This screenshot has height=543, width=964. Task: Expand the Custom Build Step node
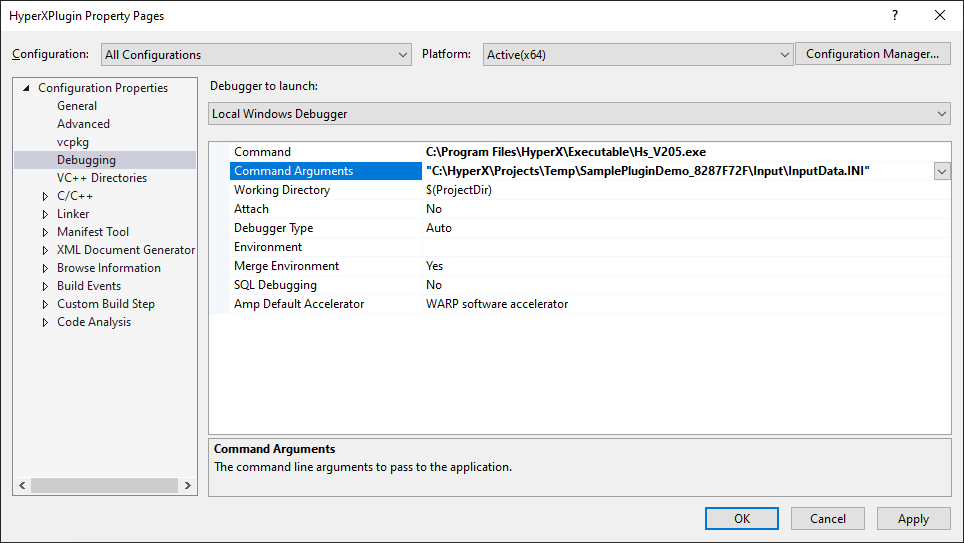click(45, 304)
